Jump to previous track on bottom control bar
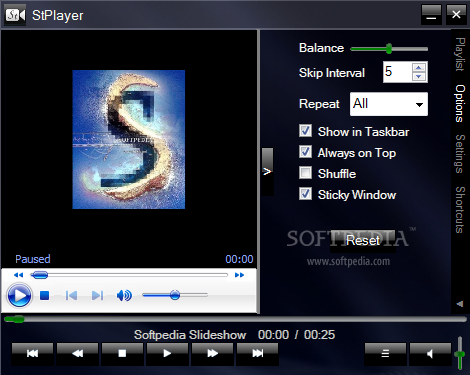Screen dimensions: 470x375 click(x=32, y=353)
